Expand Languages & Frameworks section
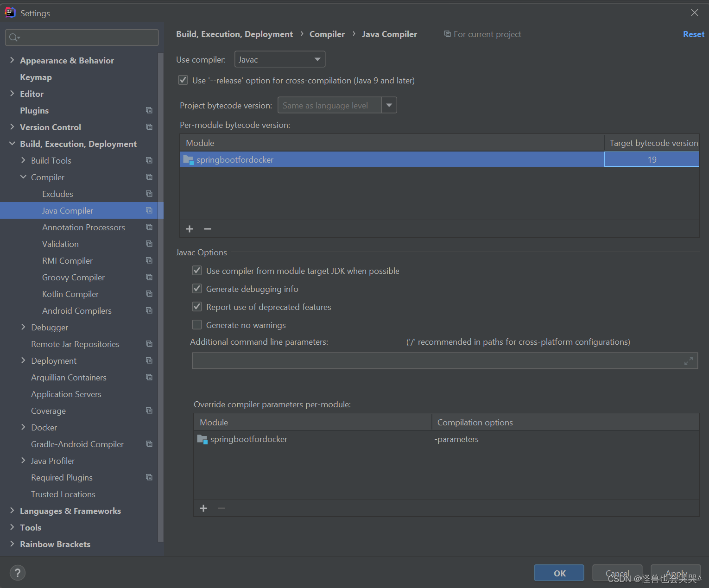 tap(12, 511)
